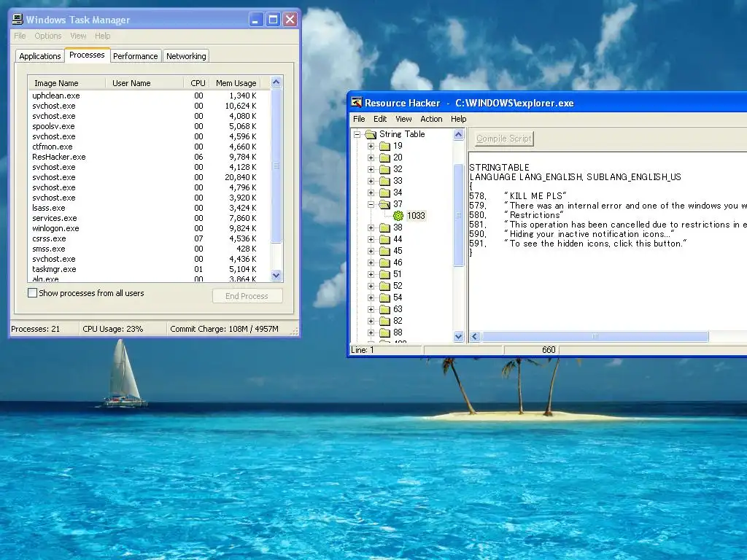
Task: Open Resource Hacker View menu
Action: click(x=403, y=119)
